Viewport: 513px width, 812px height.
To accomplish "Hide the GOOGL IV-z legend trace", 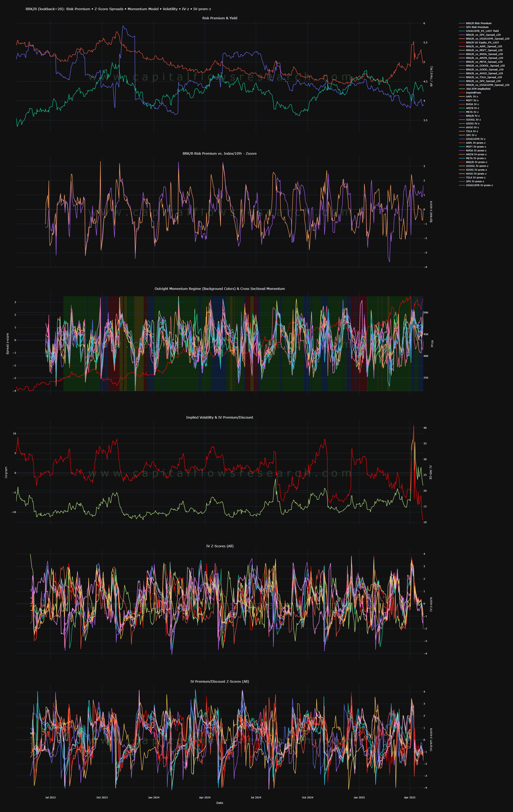I will coord(470,120).
